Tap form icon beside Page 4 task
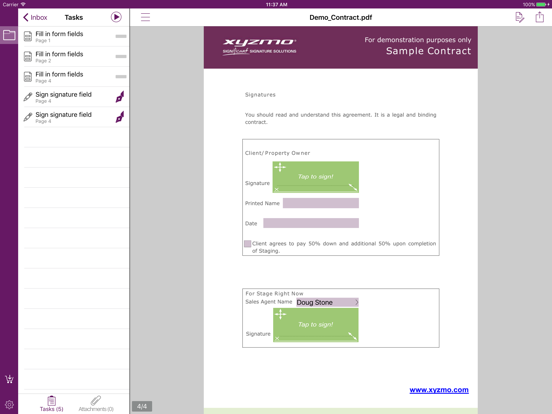 pyautogui.click(x=28, y=76)
